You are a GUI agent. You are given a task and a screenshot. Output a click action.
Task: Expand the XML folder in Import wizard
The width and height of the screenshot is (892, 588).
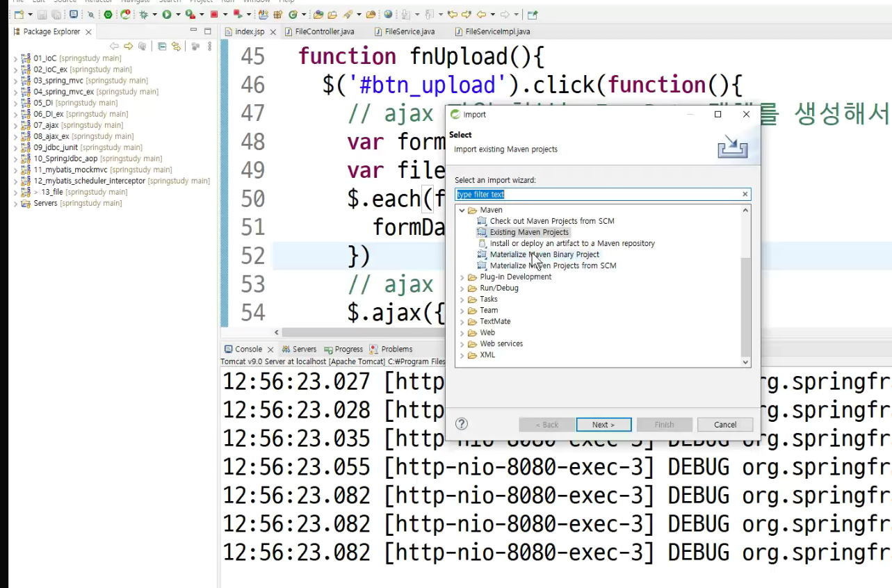(x=462, y=354)
